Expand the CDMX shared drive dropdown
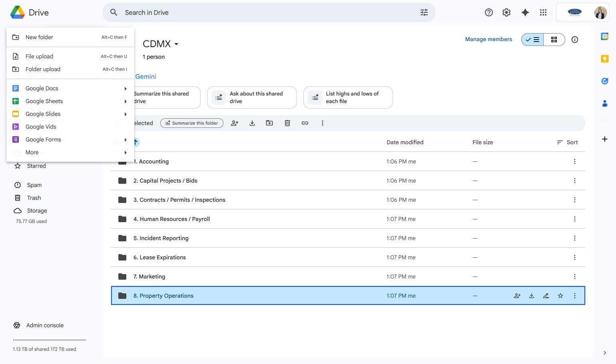 coord(176,44)
